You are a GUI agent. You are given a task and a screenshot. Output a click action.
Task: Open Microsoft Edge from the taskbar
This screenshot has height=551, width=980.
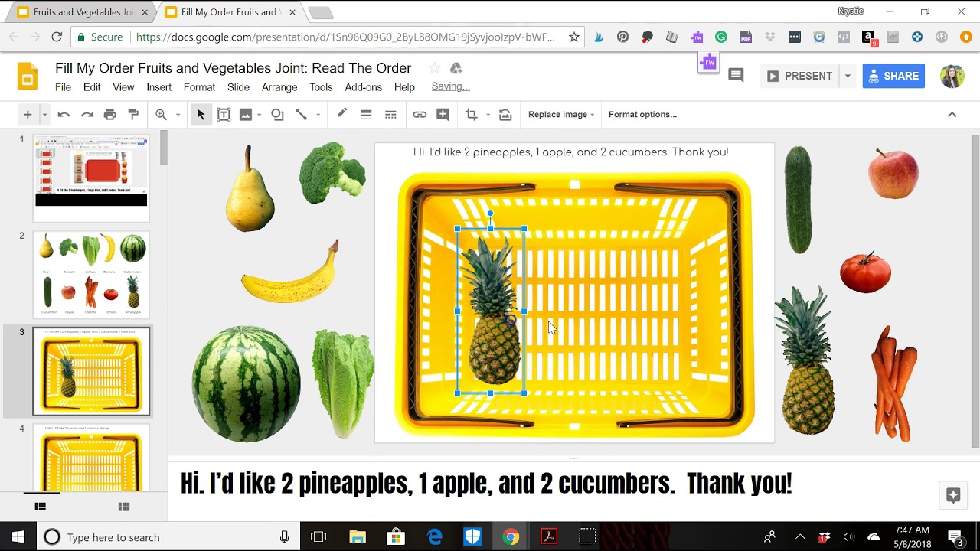click(434, 536)
